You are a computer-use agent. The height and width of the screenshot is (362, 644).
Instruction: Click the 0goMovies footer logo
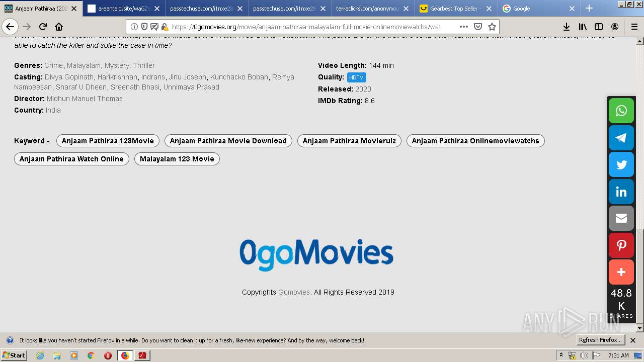316,254
